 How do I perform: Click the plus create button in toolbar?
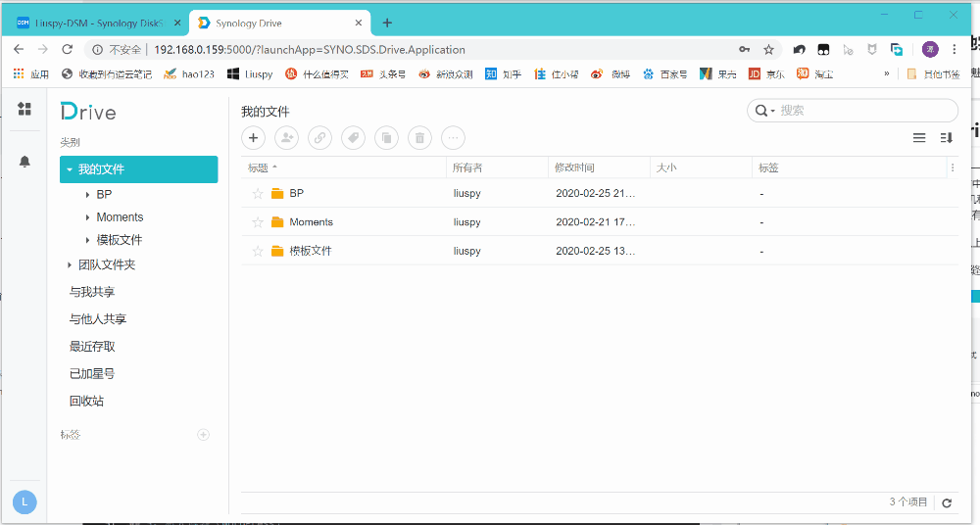click(253, 138)
